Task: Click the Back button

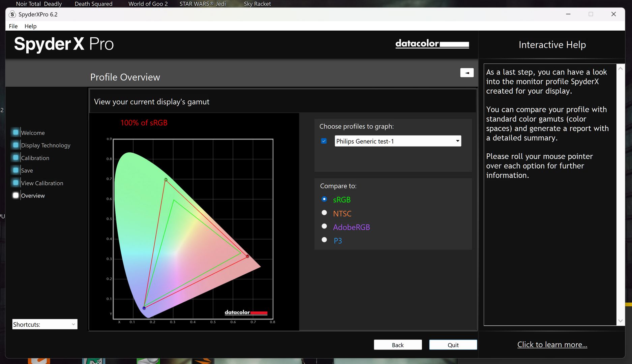Action: (398, 345)
